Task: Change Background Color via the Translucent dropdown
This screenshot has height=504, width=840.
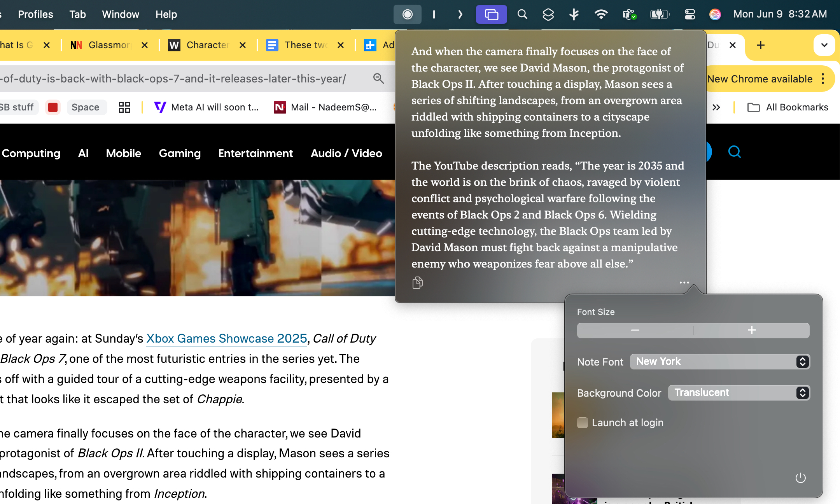Action: click(x=738, y=392)
